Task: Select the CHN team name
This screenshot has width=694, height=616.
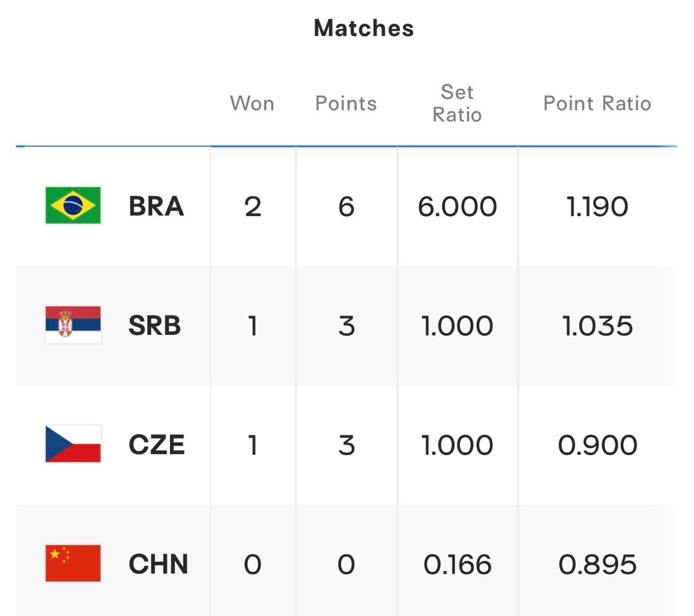Action: (x=159, y=564)
